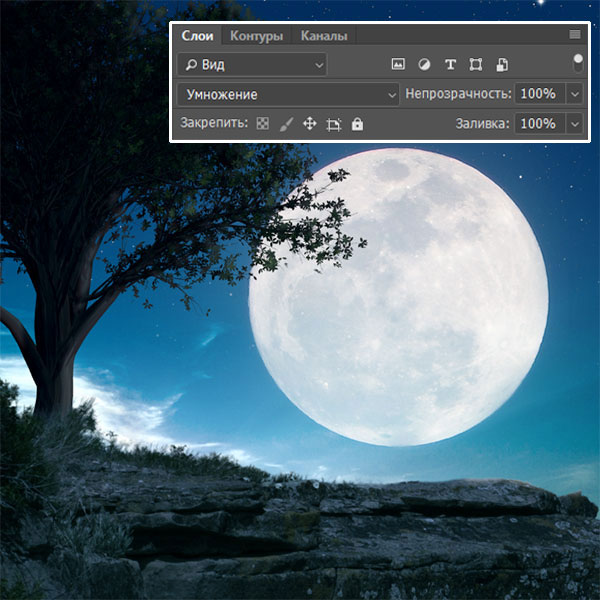Viewport: 600px width, 600px height.
Task: Switch to the Слои tab
Action: pos(197,36)
